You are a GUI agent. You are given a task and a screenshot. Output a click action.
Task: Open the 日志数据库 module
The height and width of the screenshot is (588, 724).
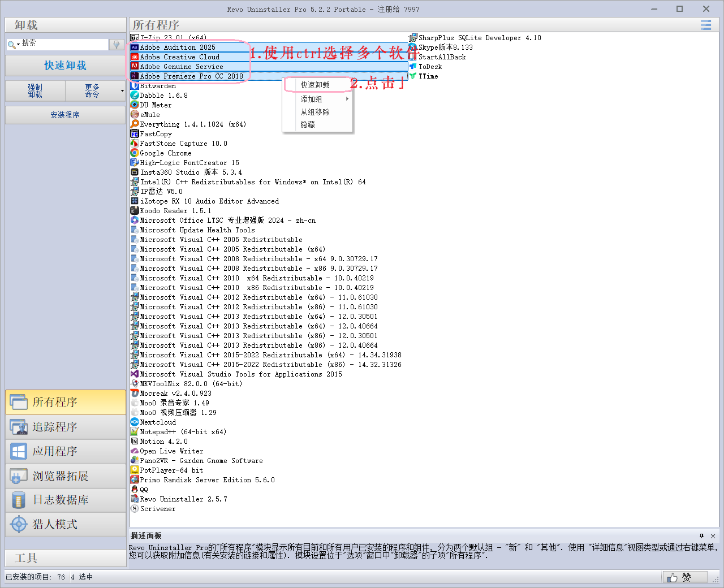click(x=66, y=500)
